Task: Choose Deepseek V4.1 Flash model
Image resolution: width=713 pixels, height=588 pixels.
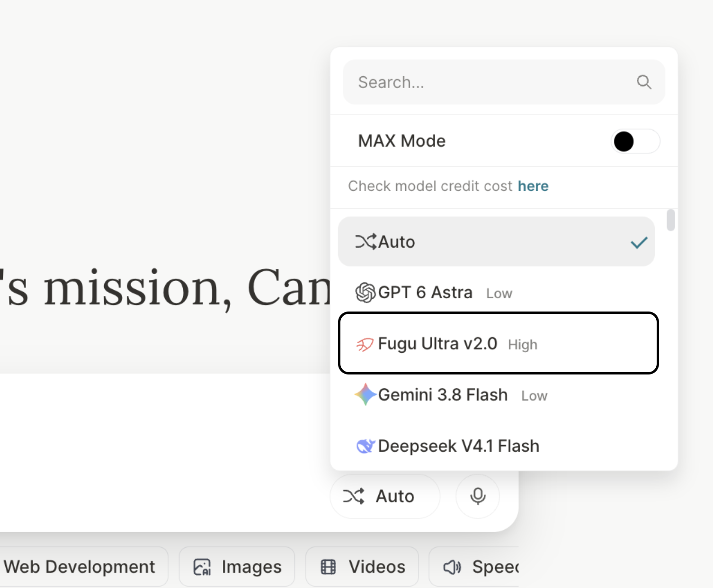Action: (496, 446)
